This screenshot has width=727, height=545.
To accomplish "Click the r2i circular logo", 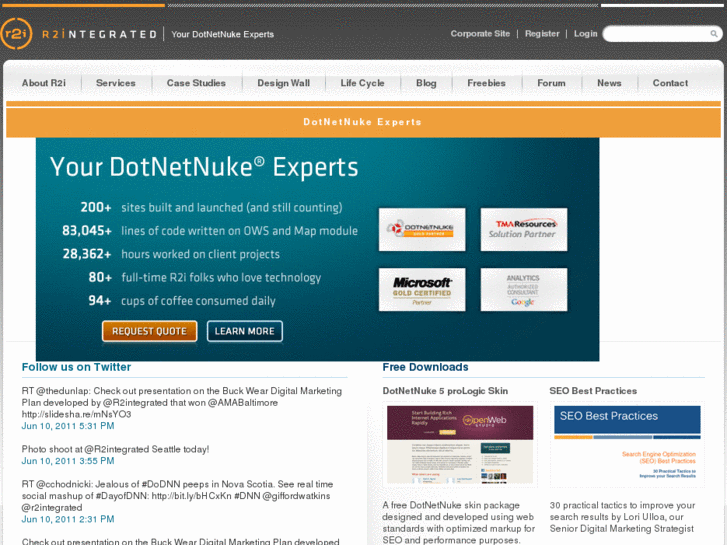I will point(16,34).
